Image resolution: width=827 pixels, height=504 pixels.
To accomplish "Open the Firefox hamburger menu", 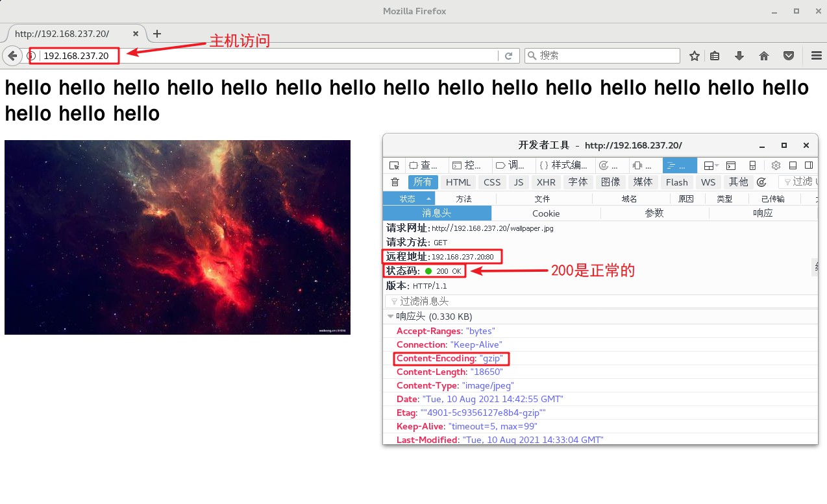I will (817, 56).
